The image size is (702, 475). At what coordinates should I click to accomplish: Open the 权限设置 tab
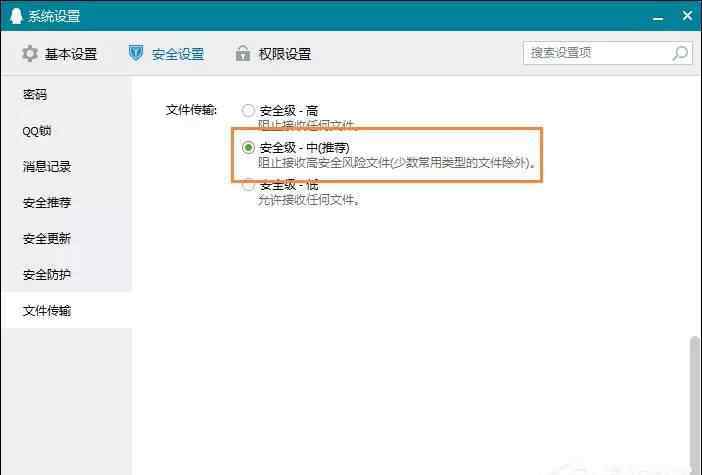273,54
